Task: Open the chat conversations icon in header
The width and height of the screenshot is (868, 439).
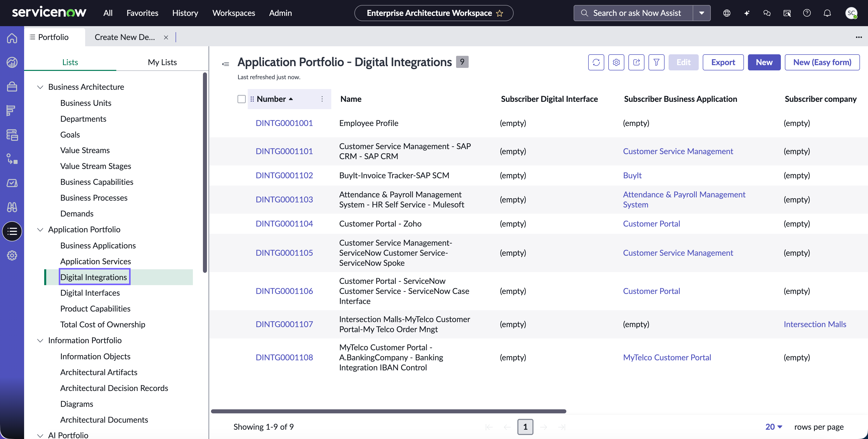Action: click(x=767, y=13)
